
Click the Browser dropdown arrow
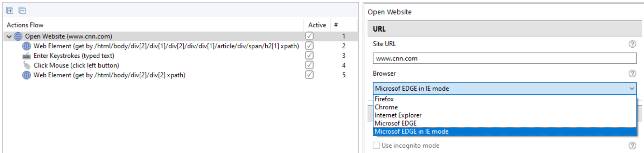tap(631, 89)
